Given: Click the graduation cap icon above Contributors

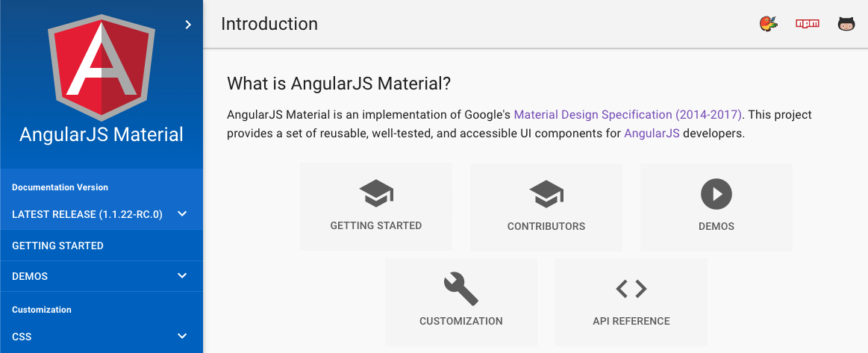Looking at the screenshot, I should click(546, 193).
